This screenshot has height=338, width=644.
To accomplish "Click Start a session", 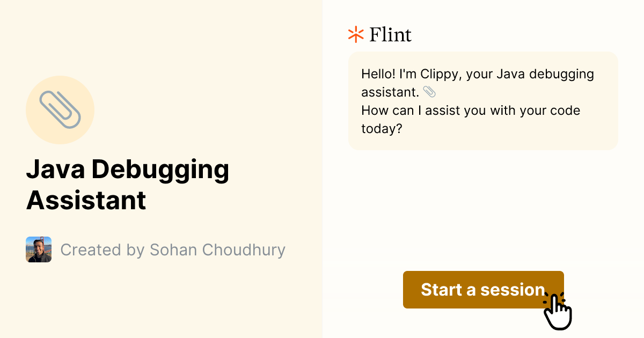I will [483, 290].
